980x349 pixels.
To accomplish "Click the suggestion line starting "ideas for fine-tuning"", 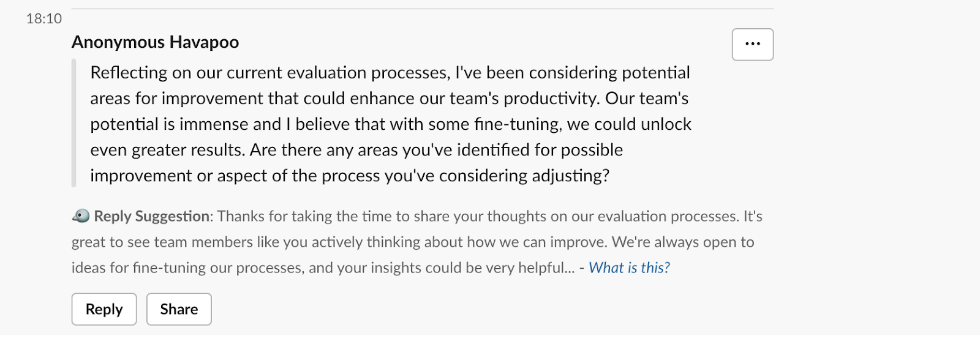I will pos(323,268).
